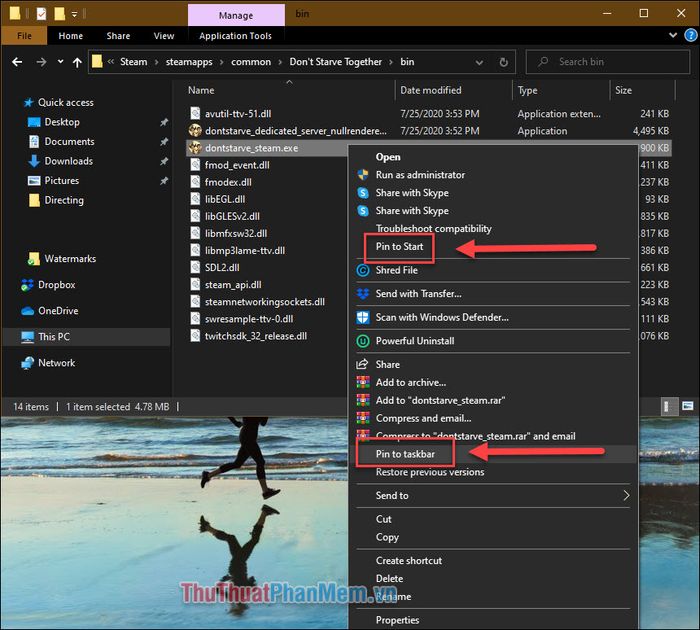Screen dimensions: 700x630
Task: Select the twitchsdk_32_release.dll file
Action: tap(256, 336)
